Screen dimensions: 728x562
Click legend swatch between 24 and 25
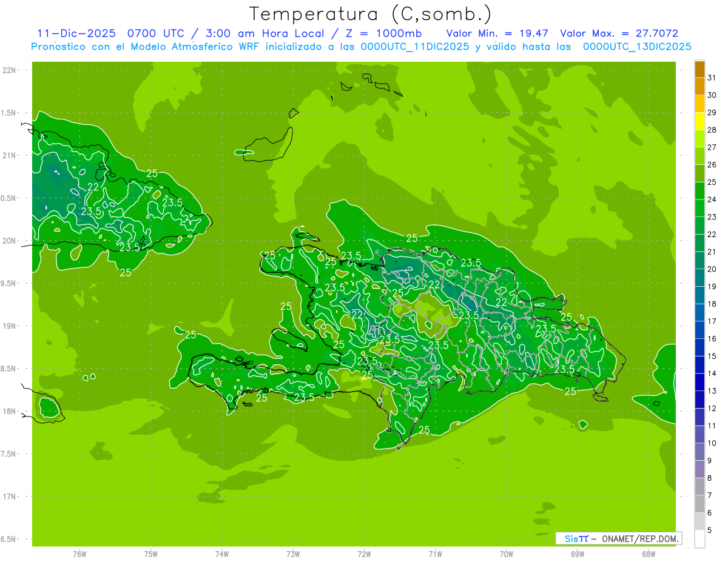tap(699, 190)
